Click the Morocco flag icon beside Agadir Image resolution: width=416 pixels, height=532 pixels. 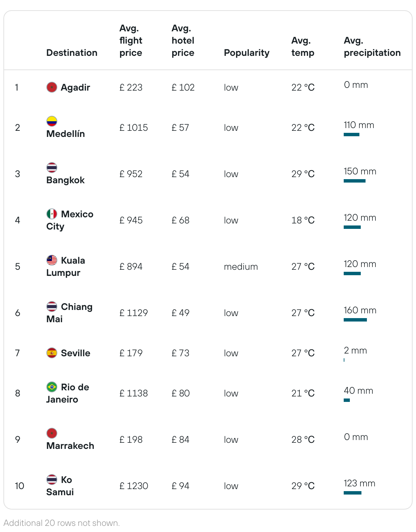(52, 87)
